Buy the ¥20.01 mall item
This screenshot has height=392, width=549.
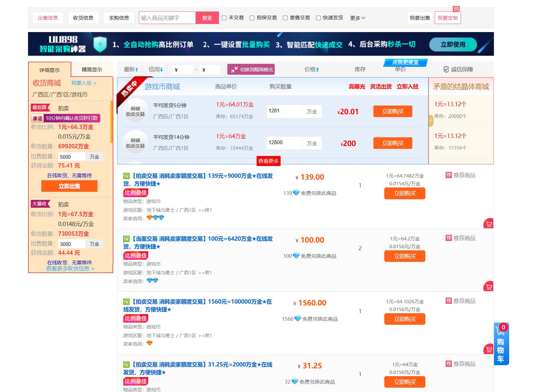(x=393, y=111)
